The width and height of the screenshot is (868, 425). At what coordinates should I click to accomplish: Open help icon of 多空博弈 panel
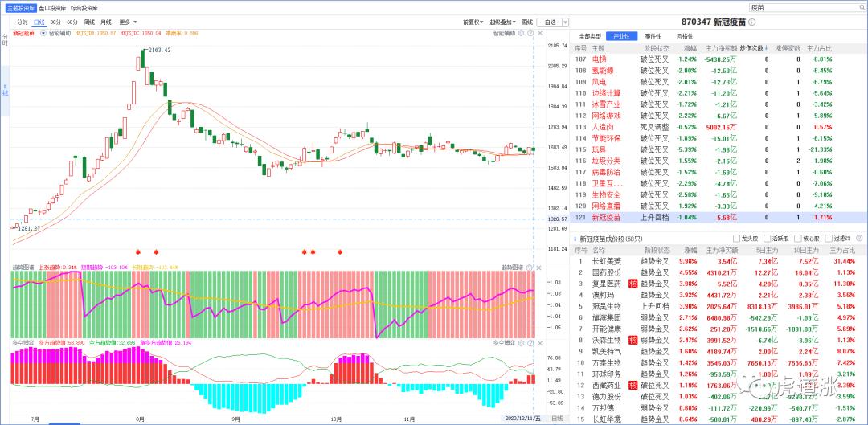530,343
